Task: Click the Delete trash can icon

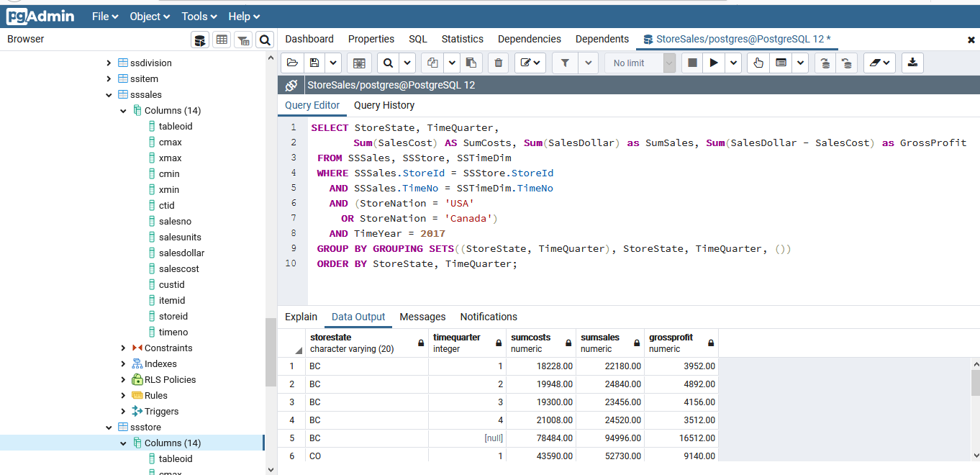Action: click(x=498, y=63)
